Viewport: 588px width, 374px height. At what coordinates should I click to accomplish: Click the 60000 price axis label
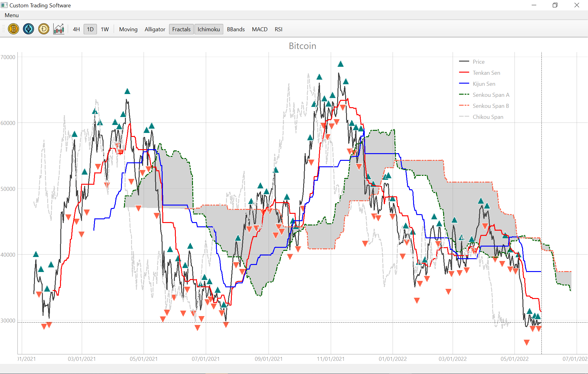[x=8, y=123]
